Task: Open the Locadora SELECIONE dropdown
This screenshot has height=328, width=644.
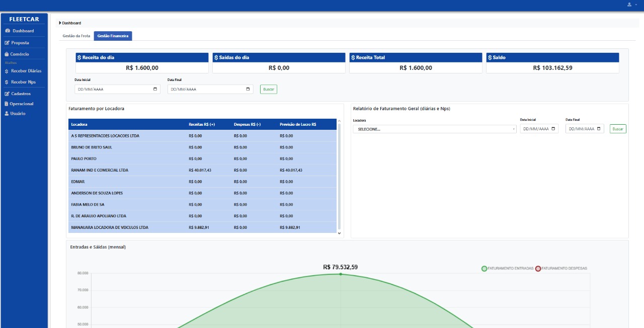Action: [x=435, y=129]
